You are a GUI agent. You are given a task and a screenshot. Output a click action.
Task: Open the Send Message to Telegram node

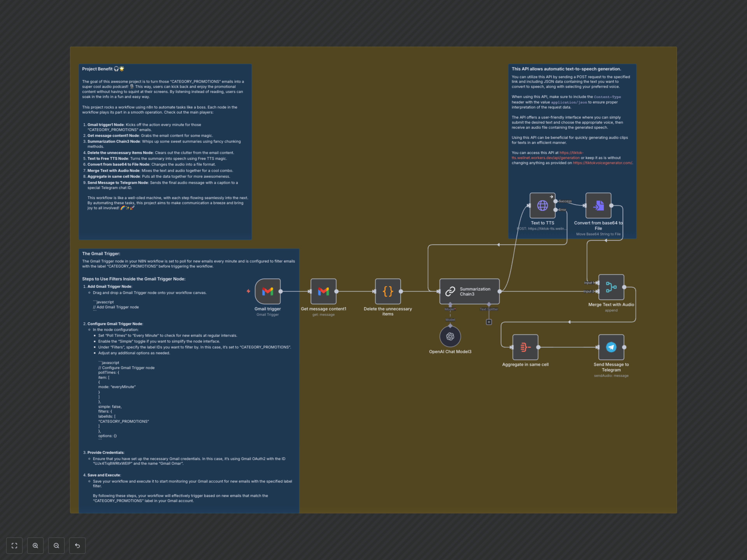pyautogui.click(x=611, y=347)
